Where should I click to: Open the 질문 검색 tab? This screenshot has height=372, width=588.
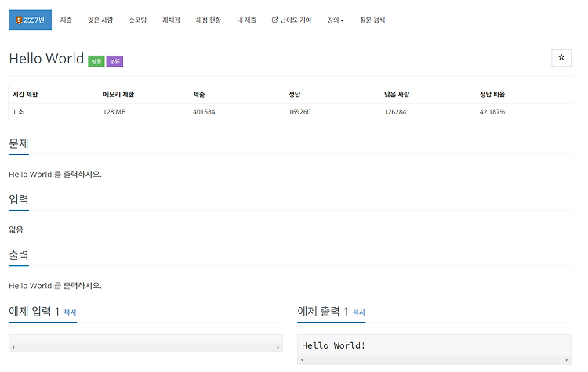tap(372, 20)
